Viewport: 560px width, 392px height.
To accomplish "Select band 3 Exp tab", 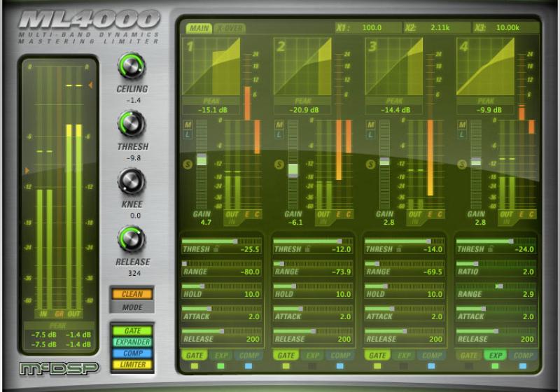I will 404,355.
